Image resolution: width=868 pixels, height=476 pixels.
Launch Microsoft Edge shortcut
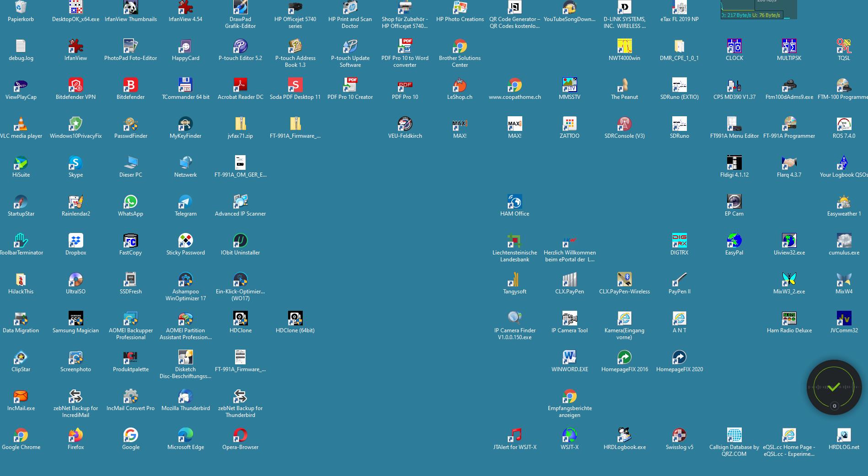coord(186,435)
